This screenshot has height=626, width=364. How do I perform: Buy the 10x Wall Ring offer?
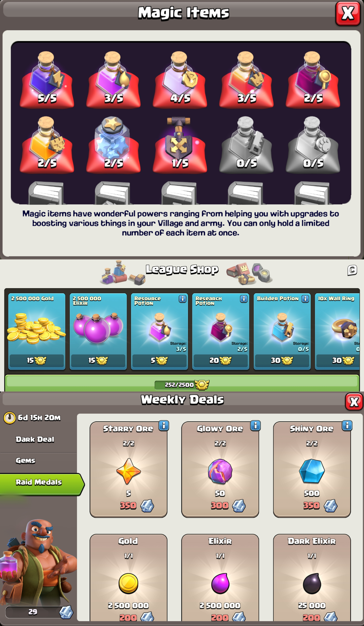(x=337, y=332)
